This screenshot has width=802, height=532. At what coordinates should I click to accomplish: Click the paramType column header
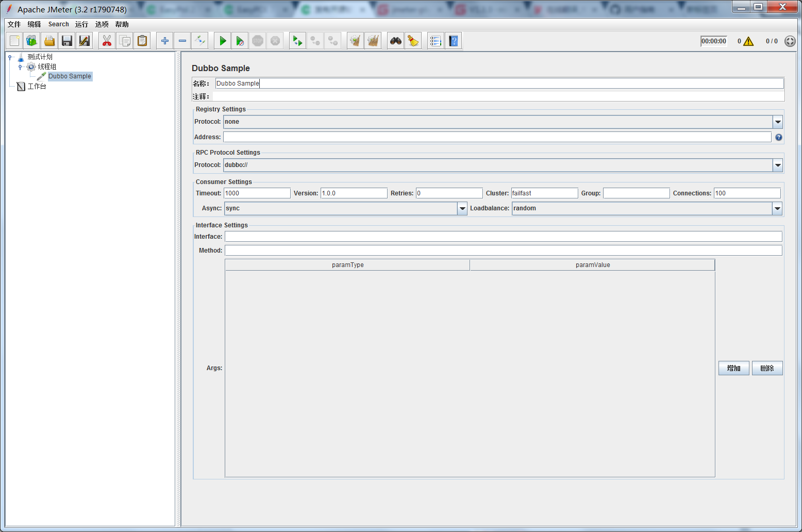pyautogui.click(x=347, y=265)
